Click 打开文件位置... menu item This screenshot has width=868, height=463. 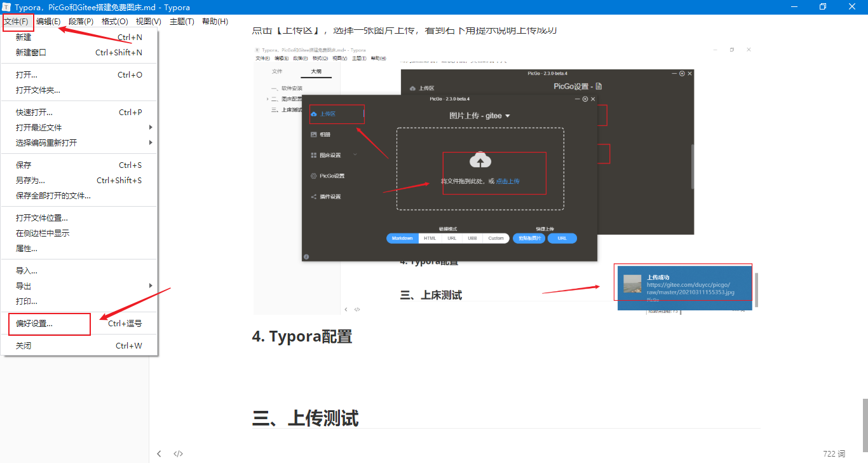click(79, 218)
